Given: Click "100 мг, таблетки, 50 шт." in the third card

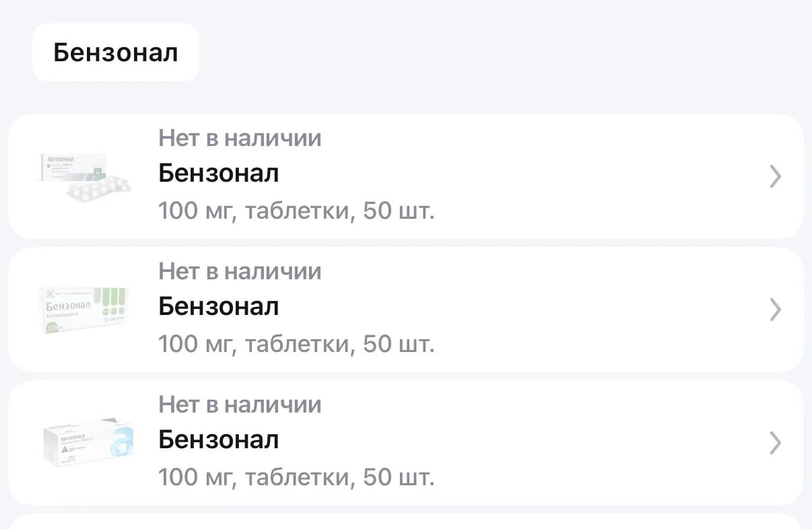Looking at the screenshot, I should tap(296, 478).
